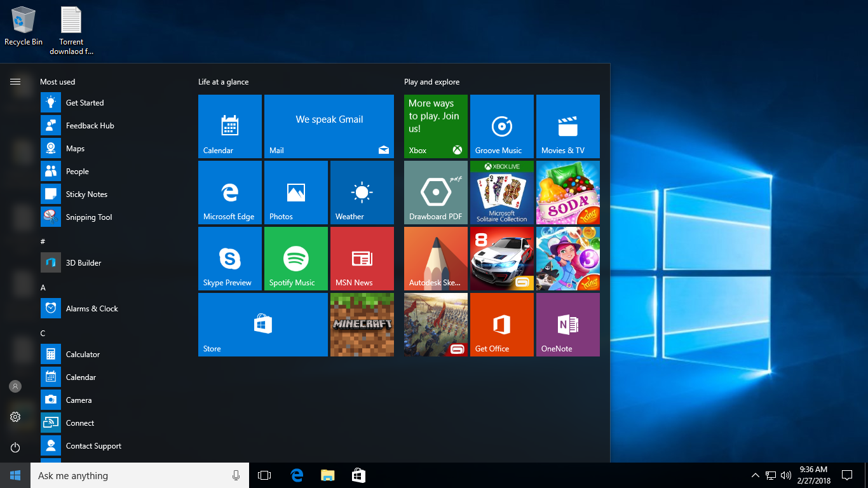Open the user account menu
Screen dimensions: 868x488
(x=15, y=386)
